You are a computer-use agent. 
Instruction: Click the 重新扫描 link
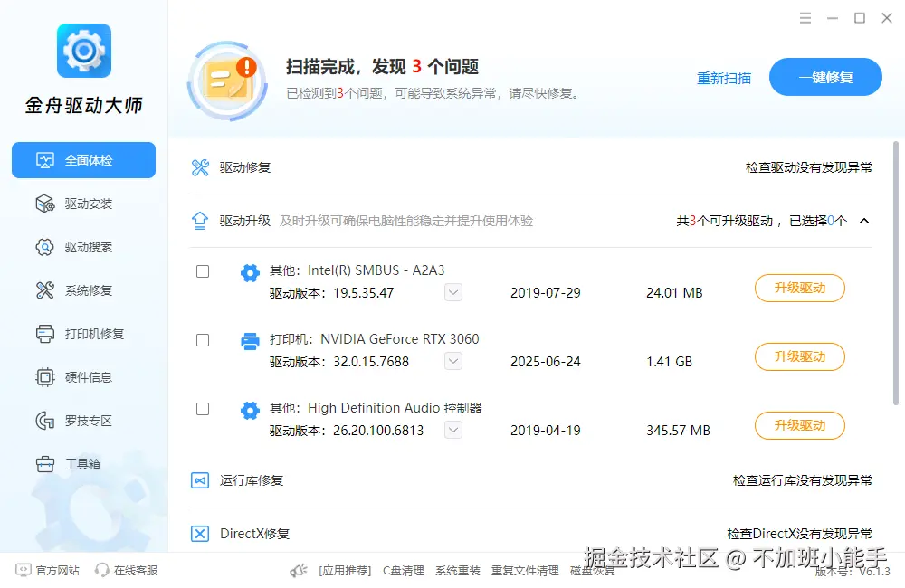tap(724, 79)
